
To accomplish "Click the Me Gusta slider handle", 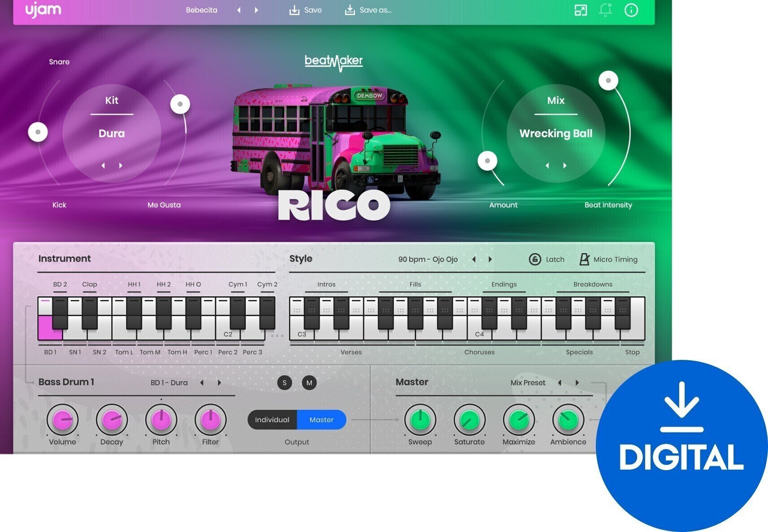I will click(x=180, y=104).
